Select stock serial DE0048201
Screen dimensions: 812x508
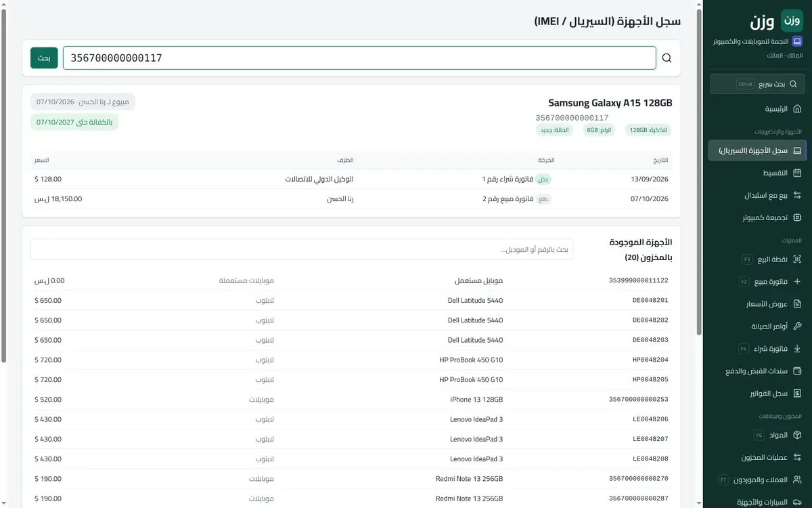(x=650, y=300)
